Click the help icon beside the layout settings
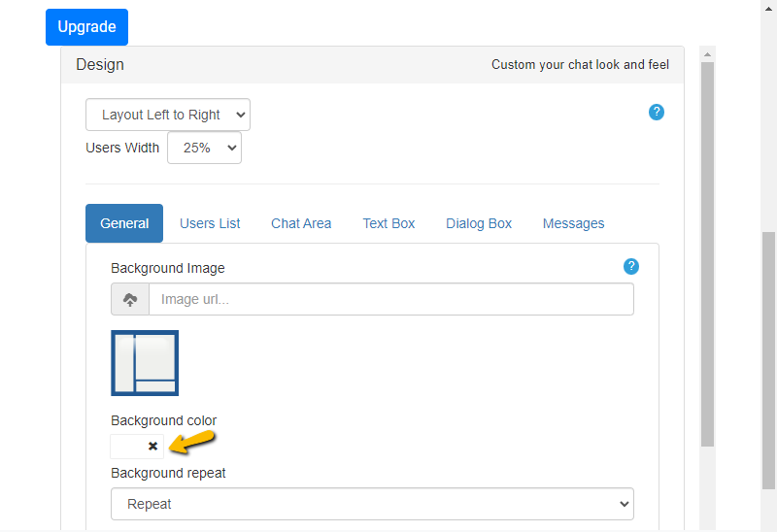 pyautogui.click(x=657, y=112)
